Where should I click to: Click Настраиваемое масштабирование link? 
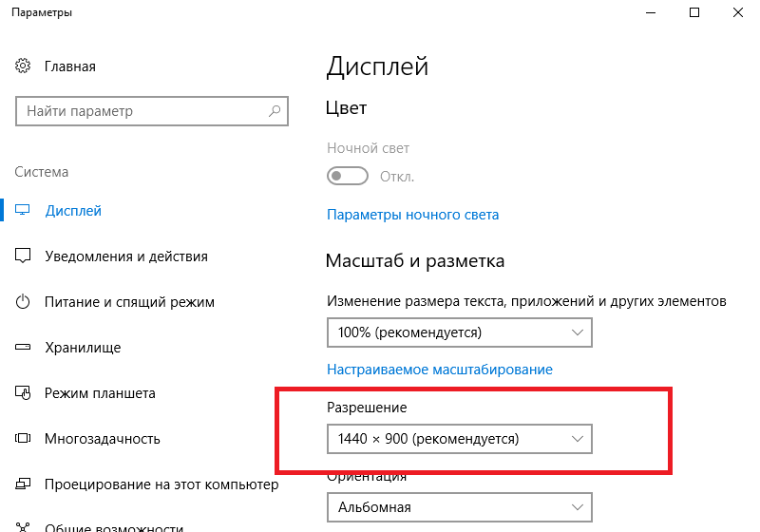click(x=440, y=369)
